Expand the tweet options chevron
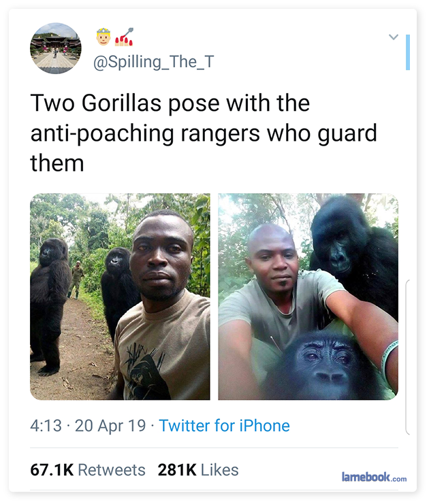 pyautogui.click(x=393, y=37)
